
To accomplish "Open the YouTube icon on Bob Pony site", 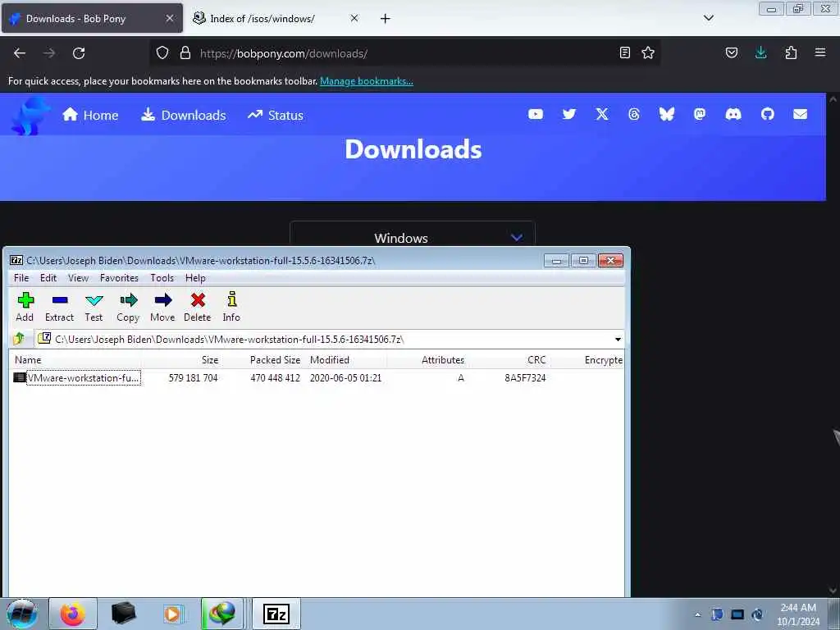I will click(535, 114).
